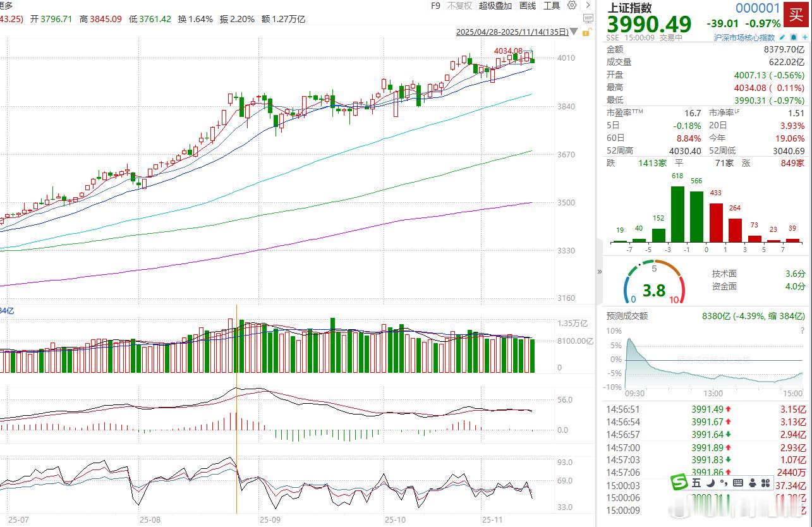The height and width of the screenshot is (527, 812).
Task: Toggle Chinese punctuation in the Sogou bar
Action: 724,483
